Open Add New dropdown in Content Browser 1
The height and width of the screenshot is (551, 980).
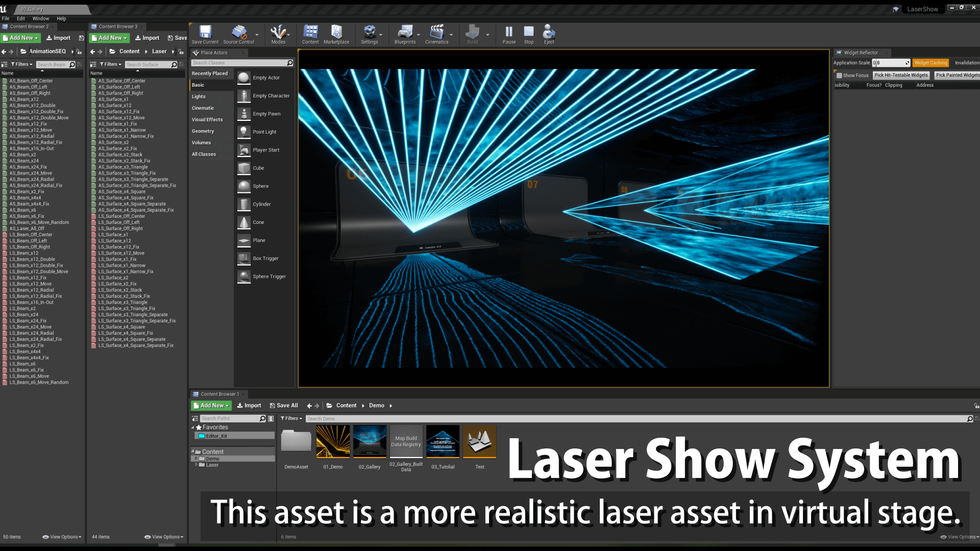coord(211,406)
